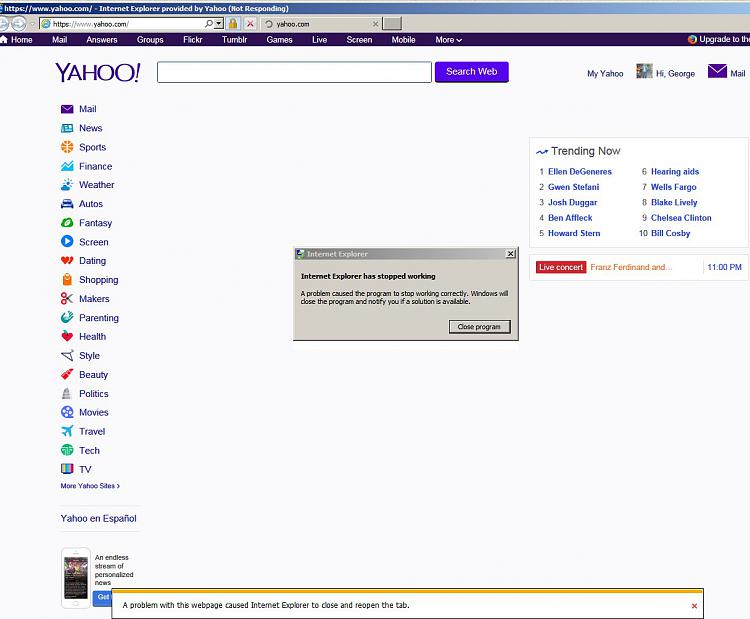Open the Tech icon

point(67,450)
